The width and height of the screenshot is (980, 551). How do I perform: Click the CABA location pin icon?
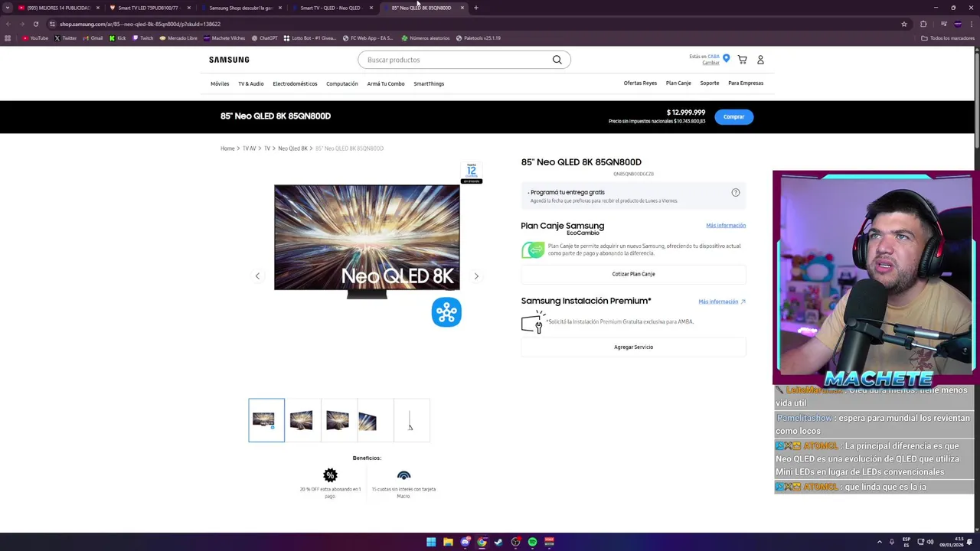pos(726,58)
